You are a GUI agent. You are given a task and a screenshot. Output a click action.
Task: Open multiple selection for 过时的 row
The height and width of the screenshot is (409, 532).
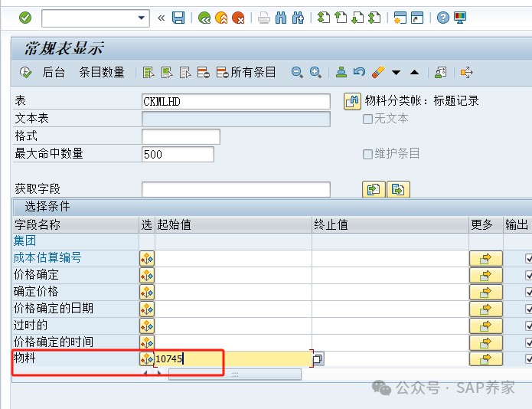point(485,326)
